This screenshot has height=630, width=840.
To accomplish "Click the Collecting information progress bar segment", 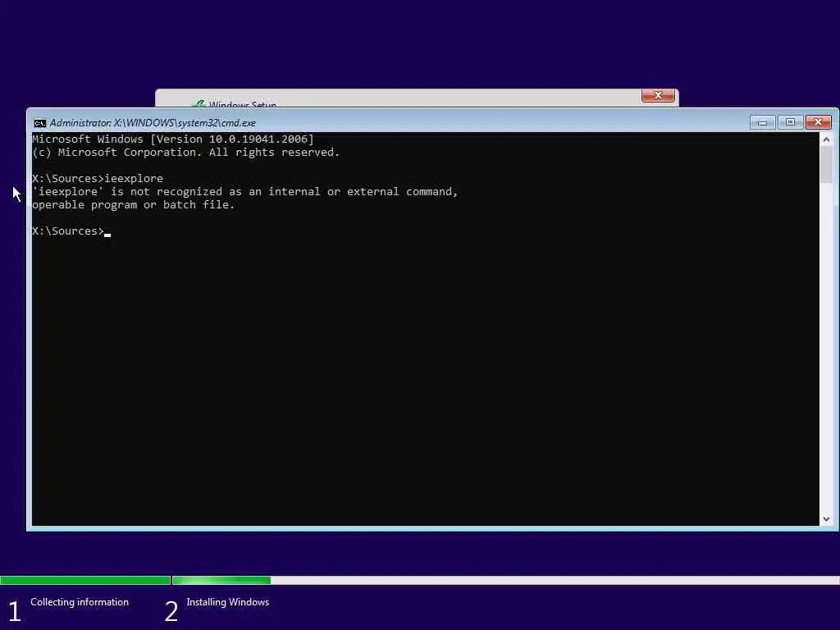I will coord(85,580).
